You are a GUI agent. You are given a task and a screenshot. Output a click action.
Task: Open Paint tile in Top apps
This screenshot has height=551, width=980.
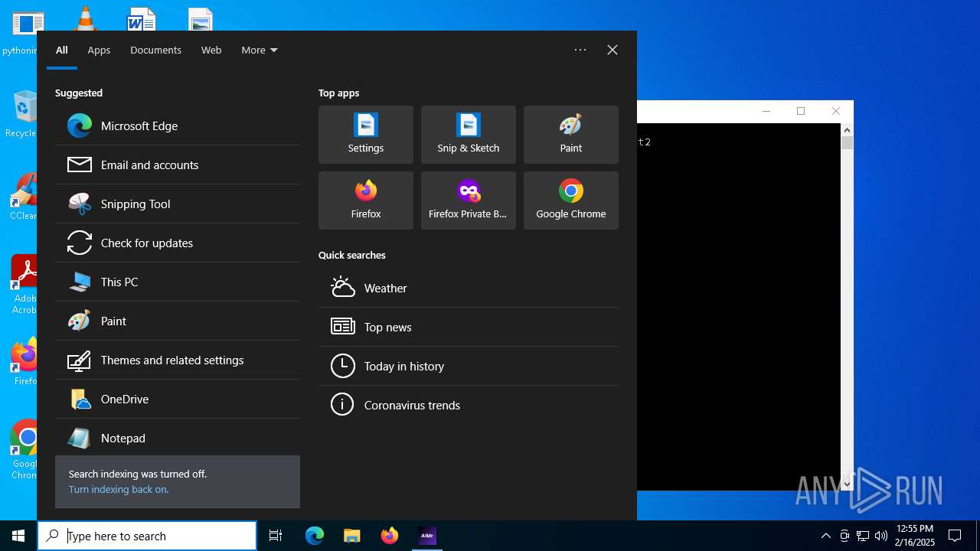571,135
